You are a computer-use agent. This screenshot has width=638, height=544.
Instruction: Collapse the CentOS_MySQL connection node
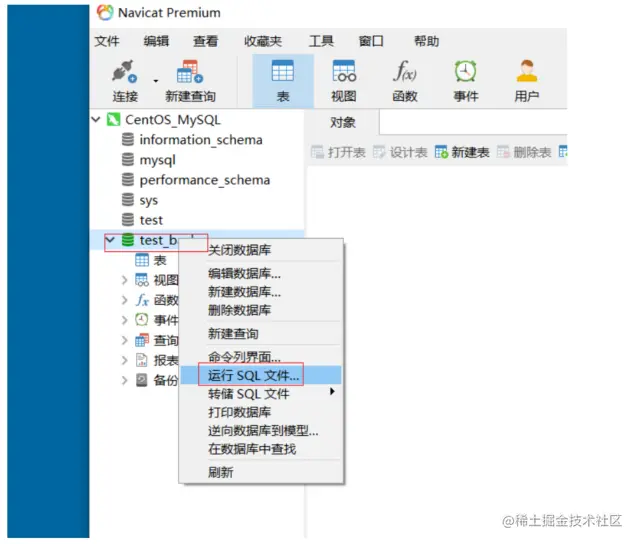pyautogui.click(x=96, y=120)
